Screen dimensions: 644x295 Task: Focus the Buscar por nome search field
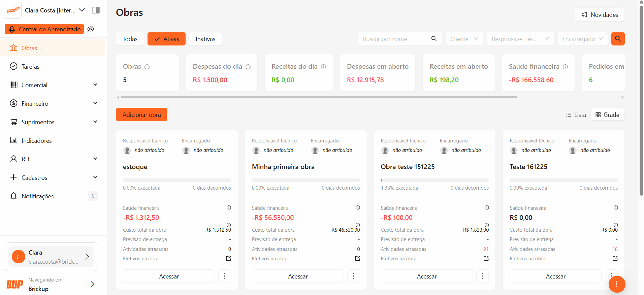[x=394, y=39]
